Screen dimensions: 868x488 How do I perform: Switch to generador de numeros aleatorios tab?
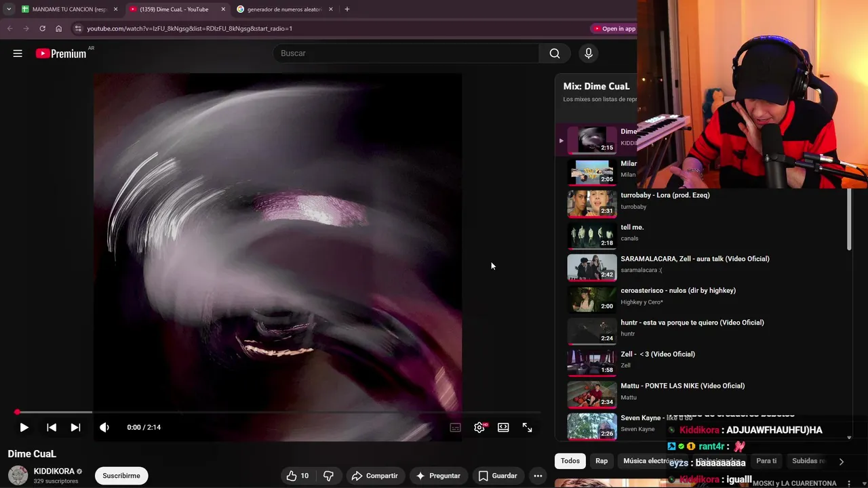coord(285,9)
